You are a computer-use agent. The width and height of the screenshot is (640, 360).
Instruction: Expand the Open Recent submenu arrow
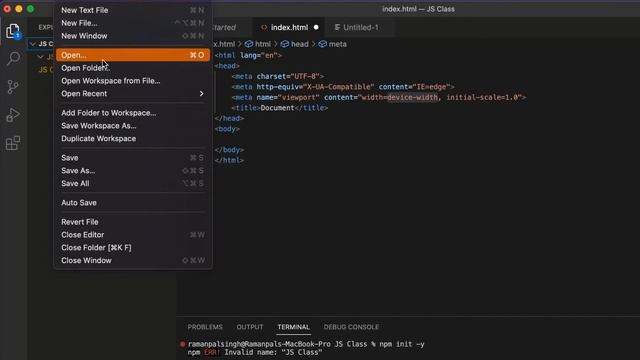(201, 93)
